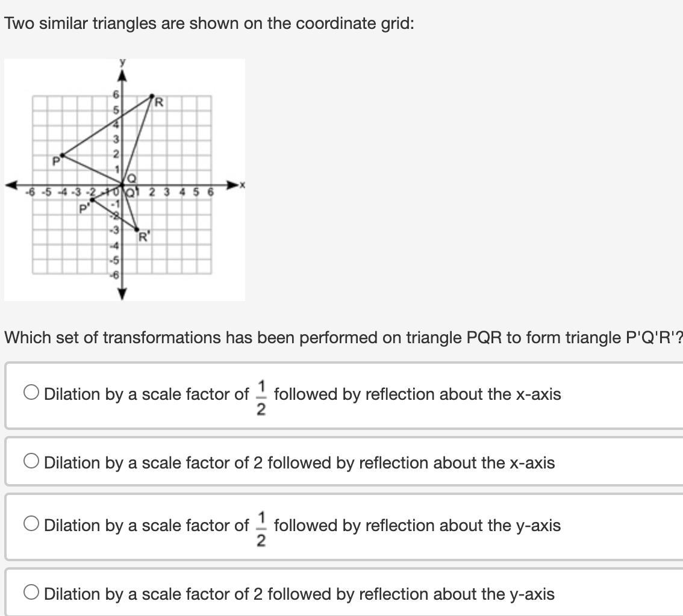Click the 'Which set of transformations' question text
Screen dimensions: 683x616
coord(343,337)
